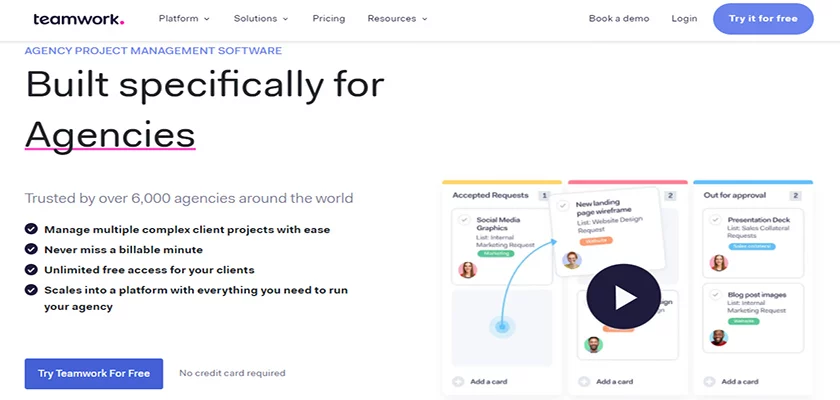Open the New landing page wireframe card

point(608,232)
